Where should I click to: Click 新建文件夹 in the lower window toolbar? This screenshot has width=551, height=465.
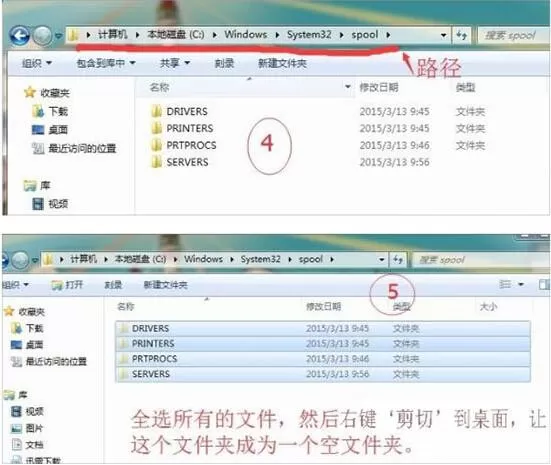pos(166,284)
